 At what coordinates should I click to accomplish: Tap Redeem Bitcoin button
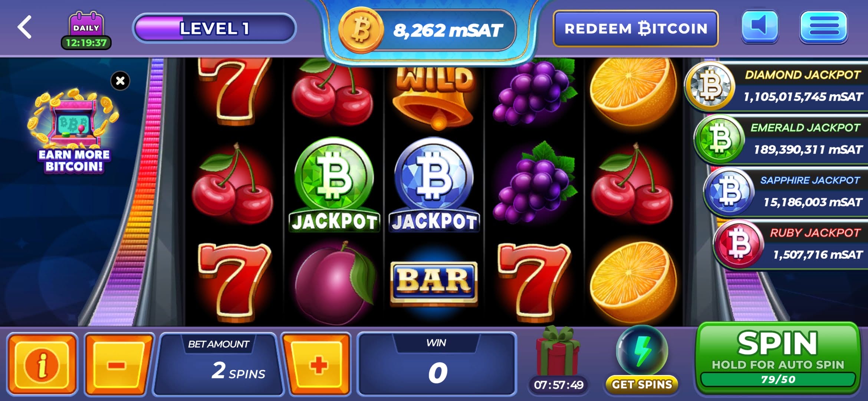click(x=636, y=29)
